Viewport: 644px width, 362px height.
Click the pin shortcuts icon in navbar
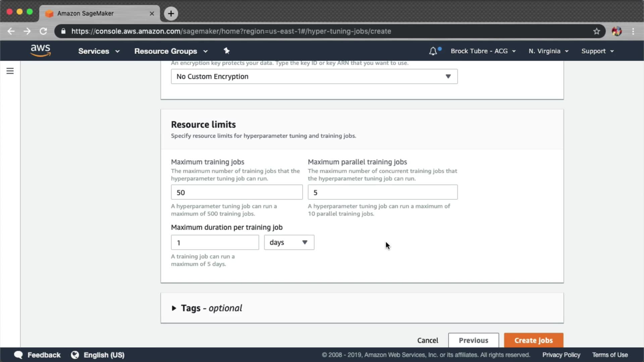227,51
